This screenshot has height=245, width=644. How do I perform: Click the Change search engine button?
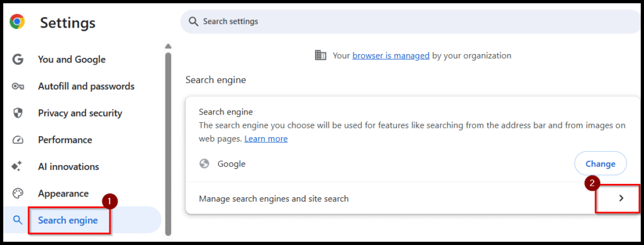tap(600, 164)
